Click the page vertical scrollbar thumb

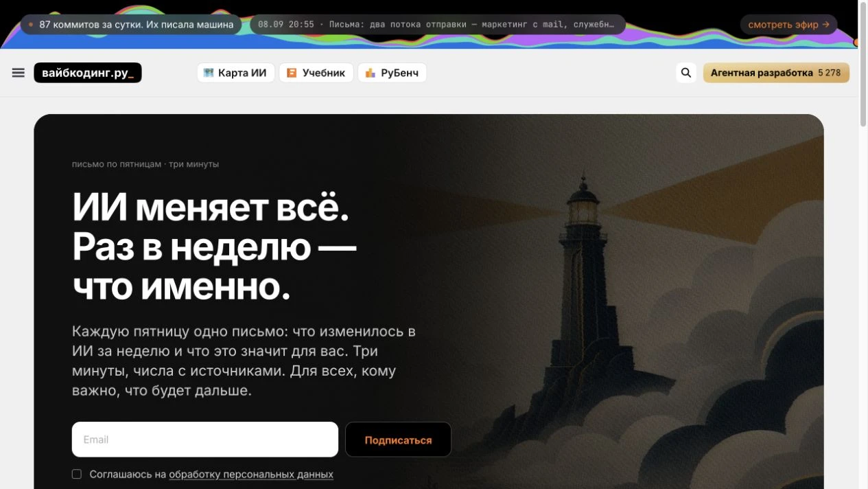pos(863,65)
